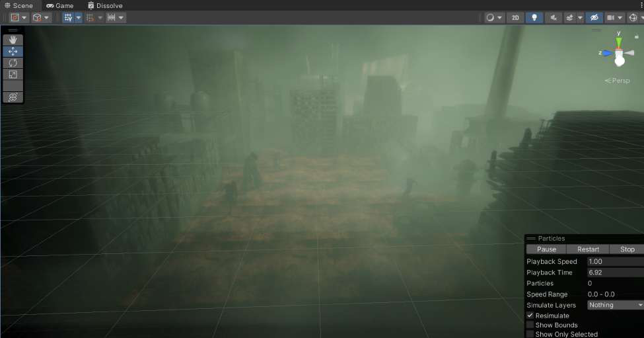Select the Move tool
The image size is (644, 338).
click(13, 52)
